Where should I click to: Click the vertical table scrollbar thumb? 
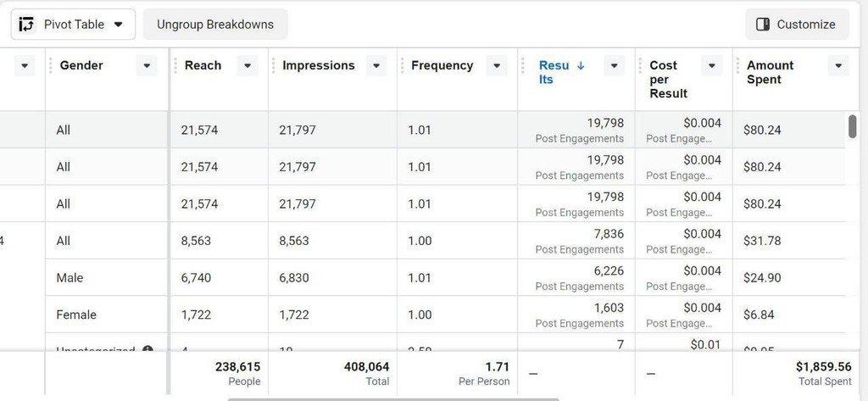point(853,126)
